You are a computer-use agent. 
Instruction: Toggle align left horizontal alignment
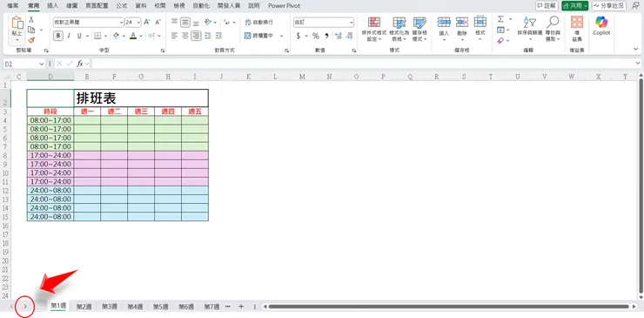(x=174, y=37)
